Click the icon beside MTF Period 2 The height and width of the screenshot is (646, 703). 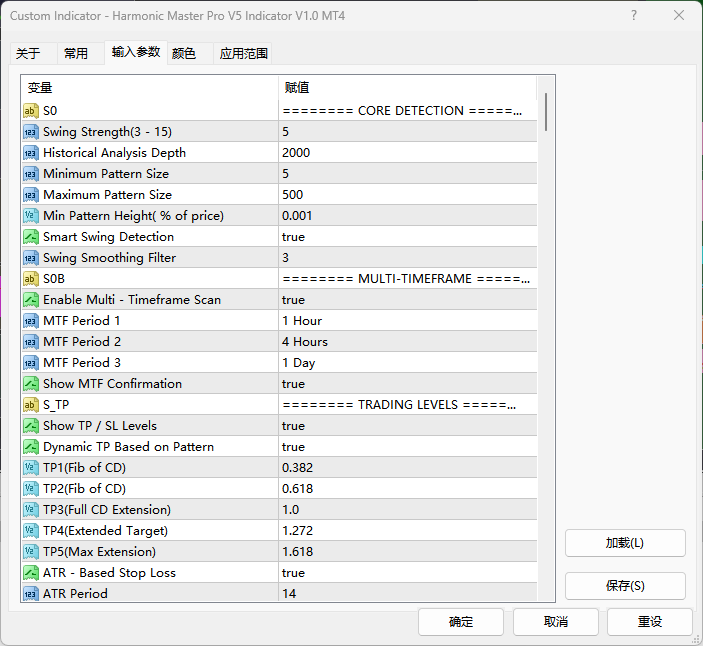[30, 342]
